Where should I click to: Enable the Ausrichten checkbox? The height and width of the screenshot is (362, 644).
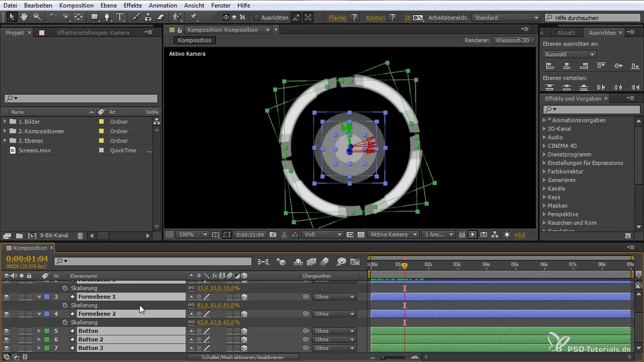pos(257,18)
